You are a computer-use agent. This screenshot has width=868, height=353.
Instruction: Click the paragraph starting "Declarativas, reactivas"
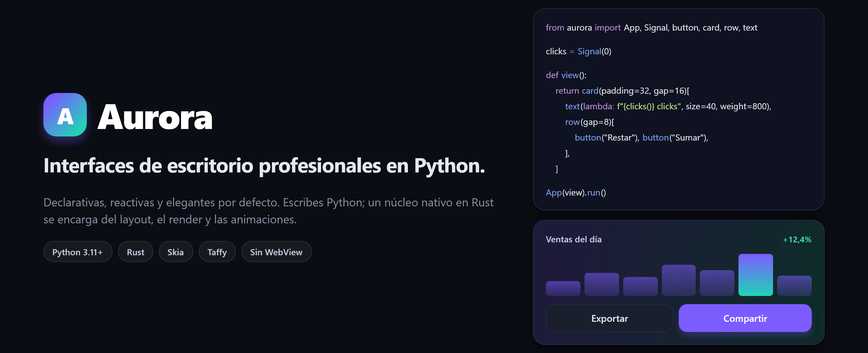(269, 211)
